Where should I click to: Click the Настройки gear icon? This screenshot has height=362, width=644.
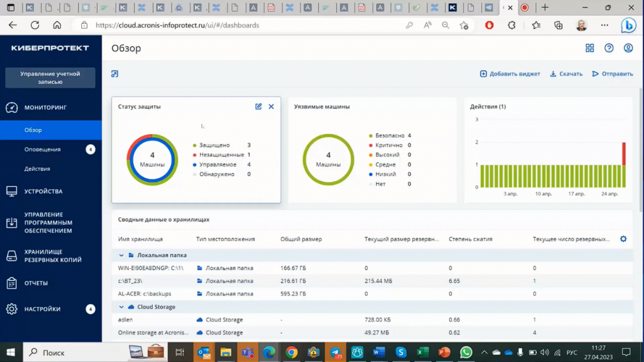point(11,309)
